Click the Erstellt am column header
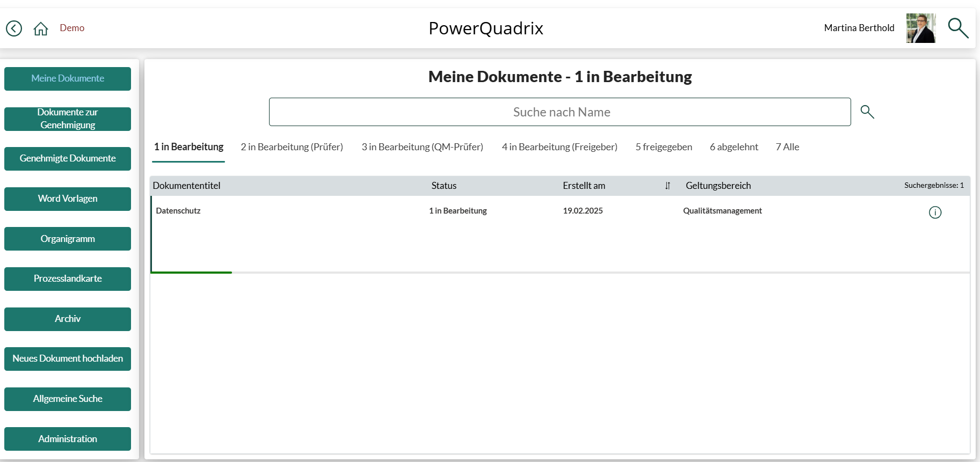The height and width of the screenshot is (462, 980). [x=584, y=186]
